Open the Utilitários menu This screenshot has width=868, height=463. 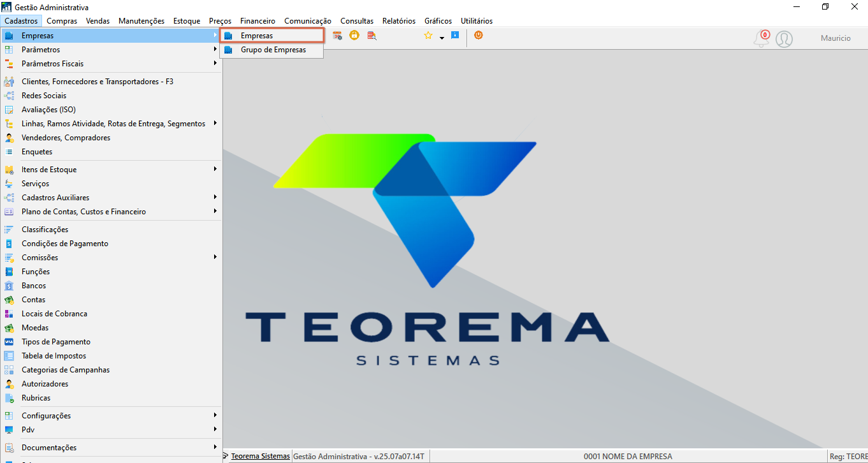coord(477,21)
